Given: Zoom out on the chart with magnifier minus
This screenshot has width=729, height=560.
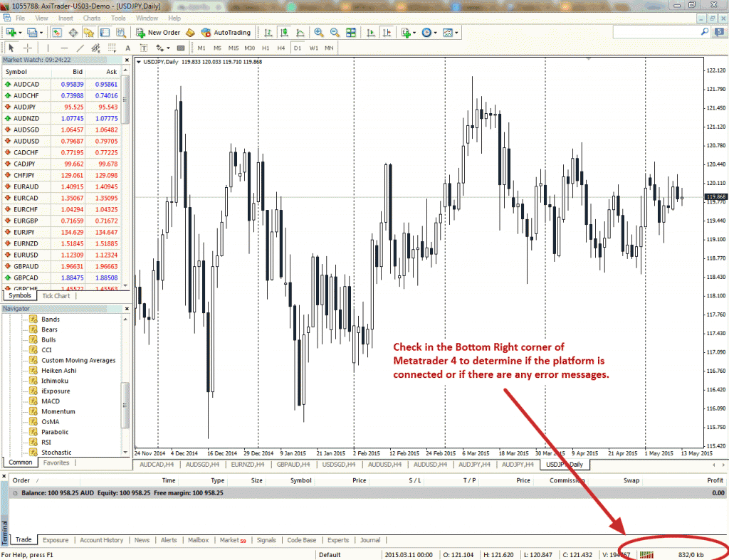Looking at the screenshot, I should [335, 33].
